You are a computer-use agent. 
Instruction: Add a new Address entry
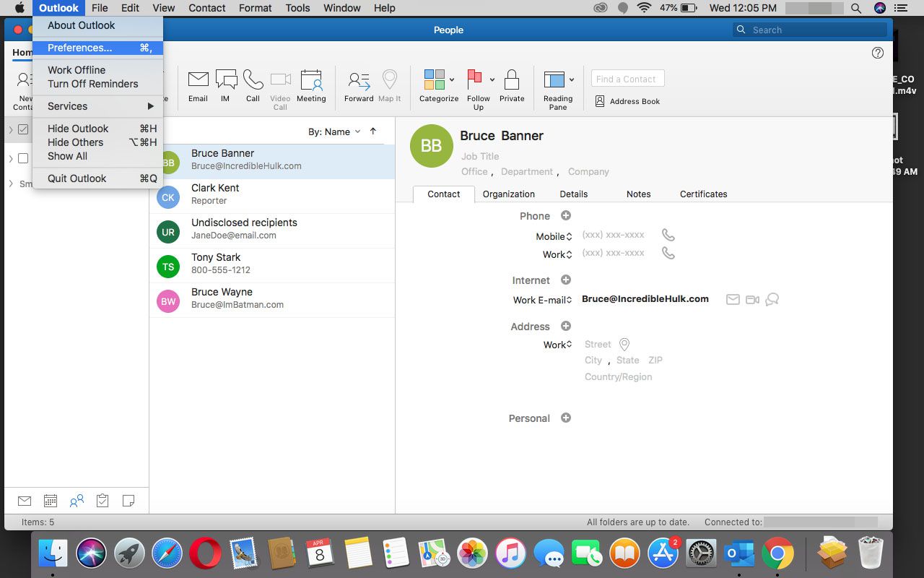click(566, 326)
